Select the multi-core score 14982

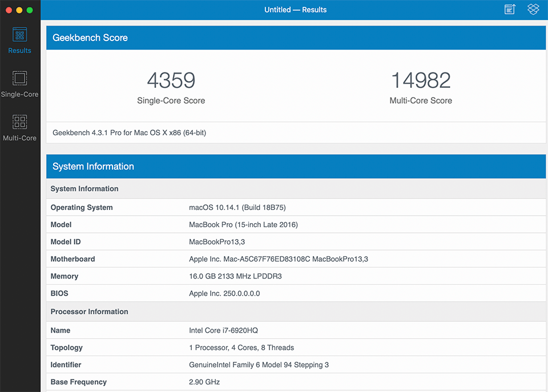pos(421,80)
